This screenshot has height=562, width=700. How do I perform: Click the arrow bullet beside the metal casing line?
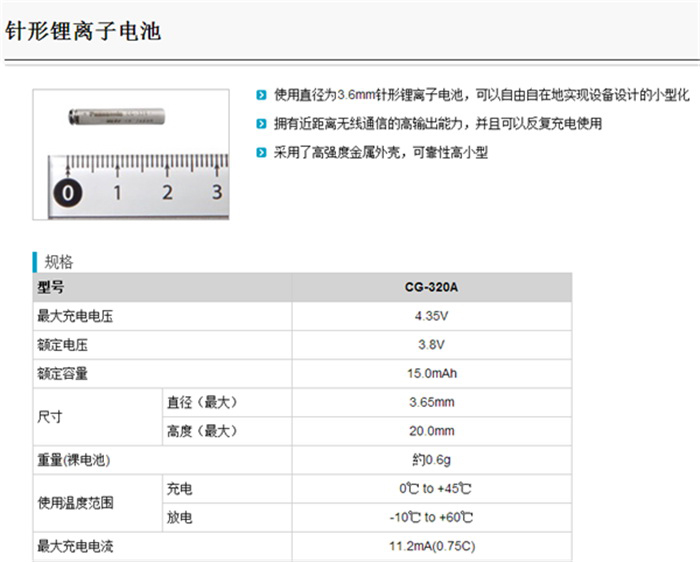pos(261,153)
